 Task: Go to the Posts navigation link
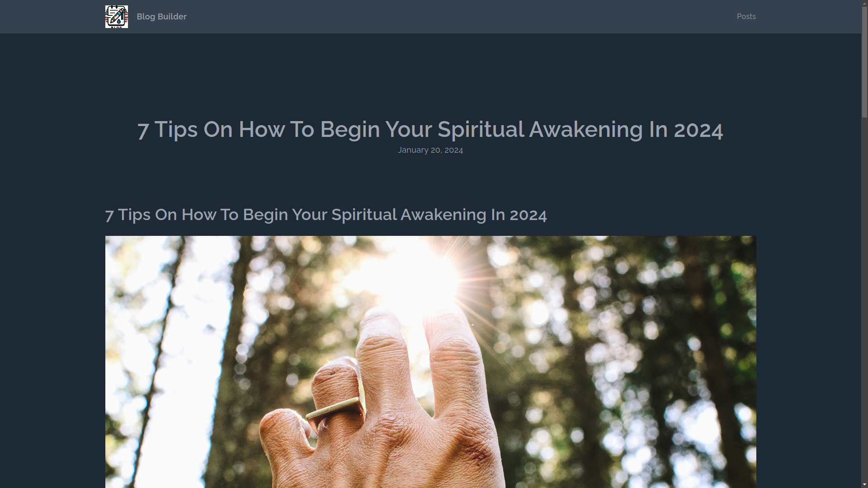click(746, 17)
